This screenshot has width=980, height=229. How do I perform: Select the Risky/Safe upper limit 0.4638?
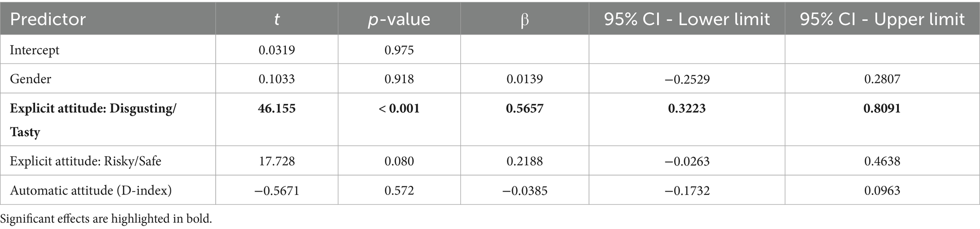(x=882, y=161)
